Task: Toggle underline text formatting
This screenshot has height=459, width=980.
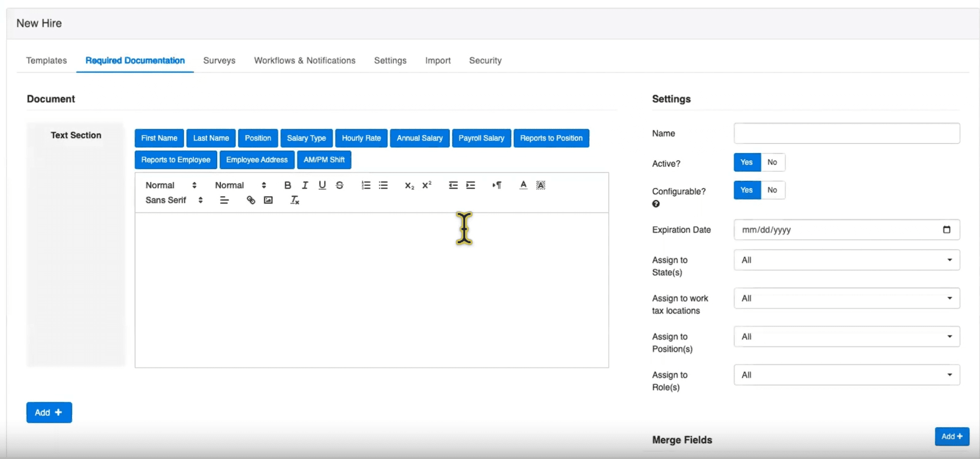Action: (322, 185)
